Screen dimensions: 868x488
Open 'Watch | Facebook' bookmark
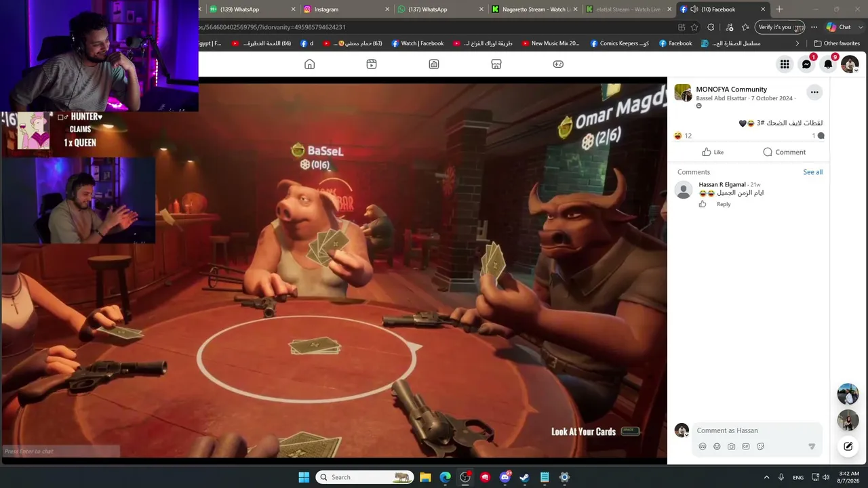point(417,43)
